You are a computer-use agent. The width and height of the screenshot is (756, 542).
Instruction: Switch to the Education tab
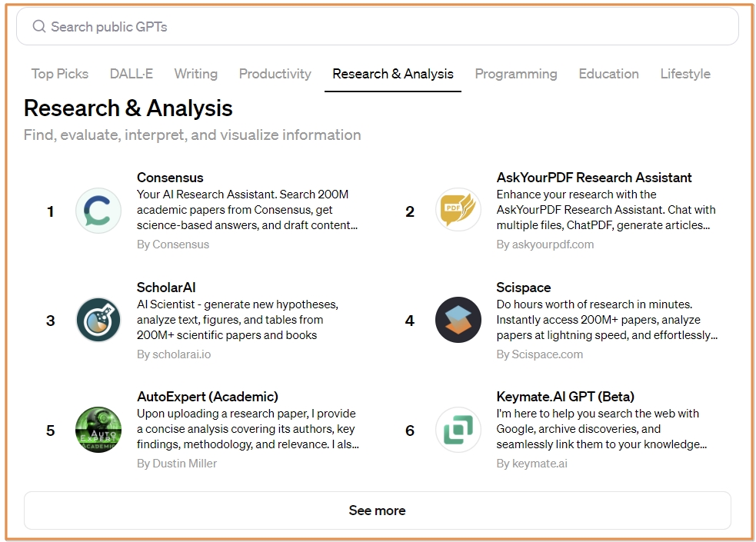(x=608, y=74)
